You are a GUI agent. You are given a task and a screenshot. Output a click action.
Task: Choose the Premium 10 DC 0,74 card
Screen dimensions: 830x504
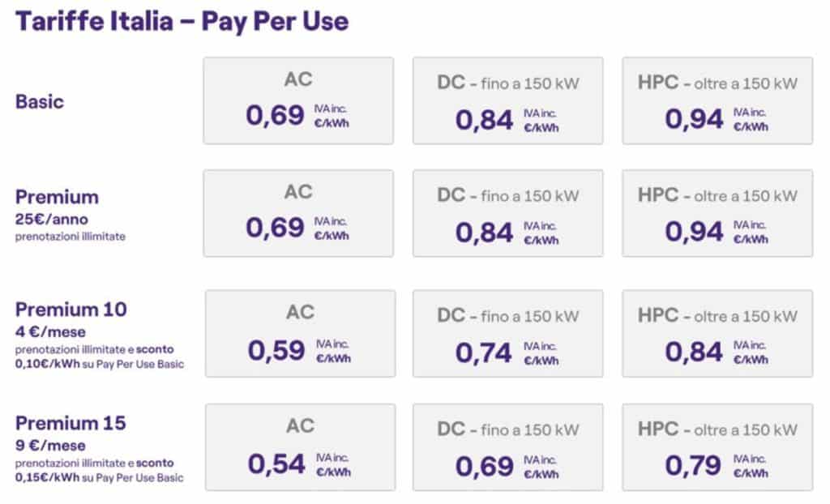click(x=508, y=334)
